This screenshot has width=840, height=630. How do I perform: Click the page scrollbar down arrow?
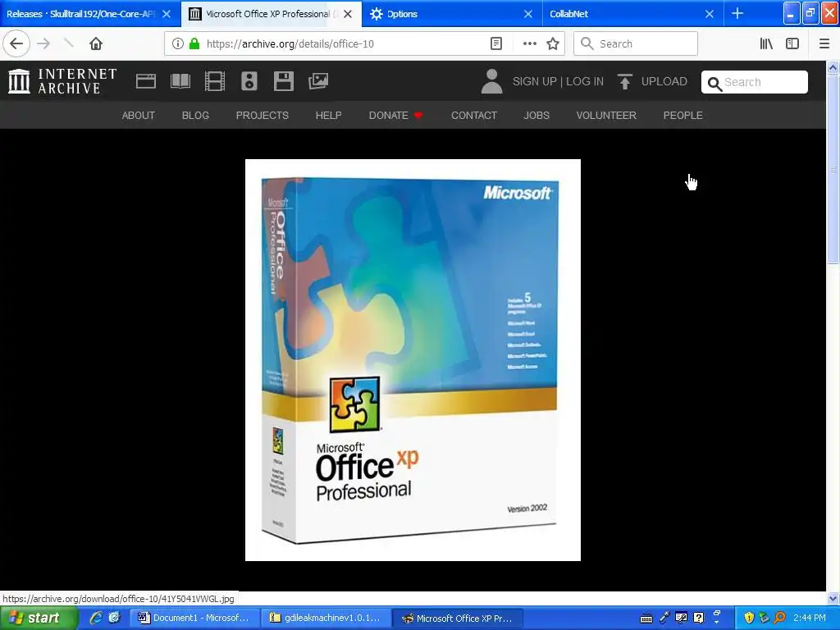833,598
